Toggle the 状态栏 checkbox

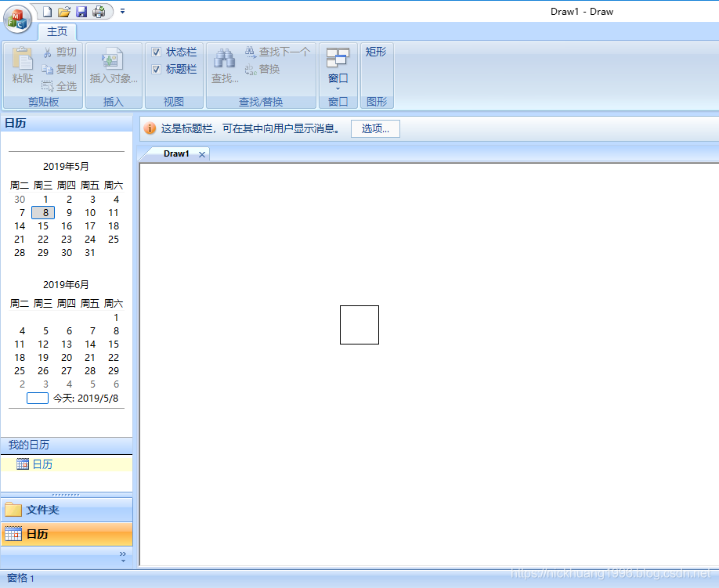tap(156, 52)
